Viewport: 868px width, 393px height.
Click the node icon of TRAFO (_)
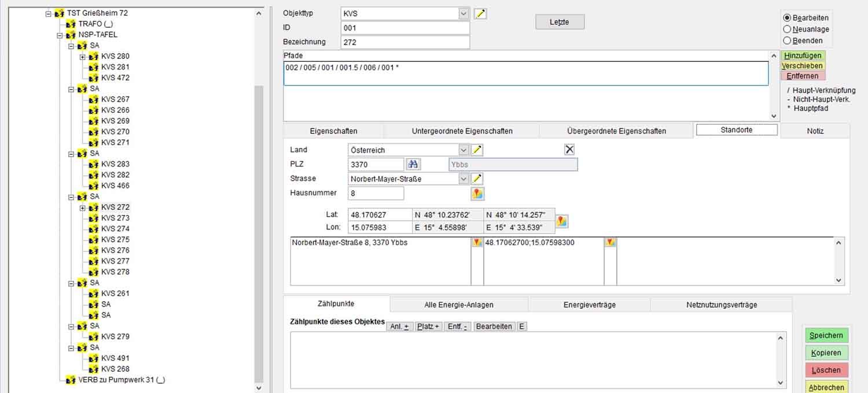pyautogui.click(x=71, y=24)
